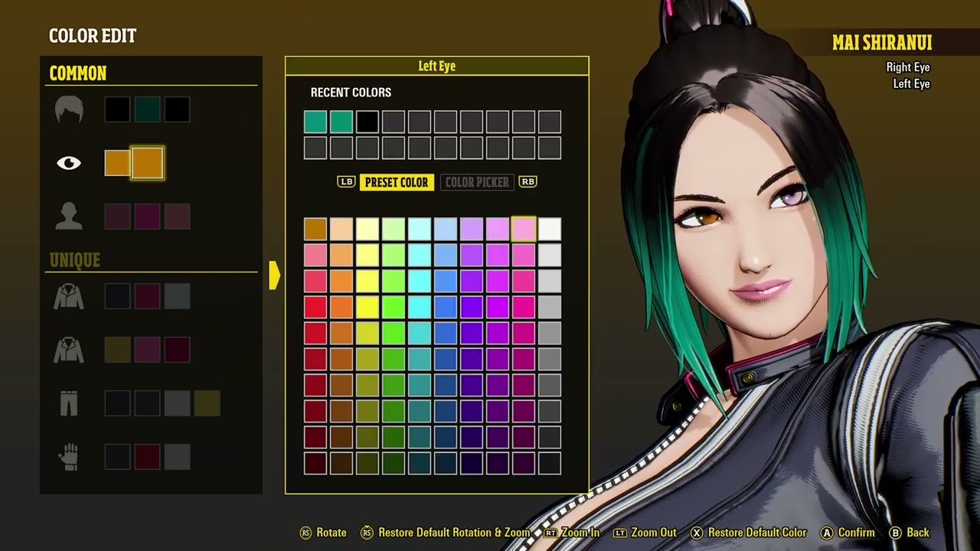Select the gloves category icon
The height and width of the screenshot is (551, 980).
(69, 457)
